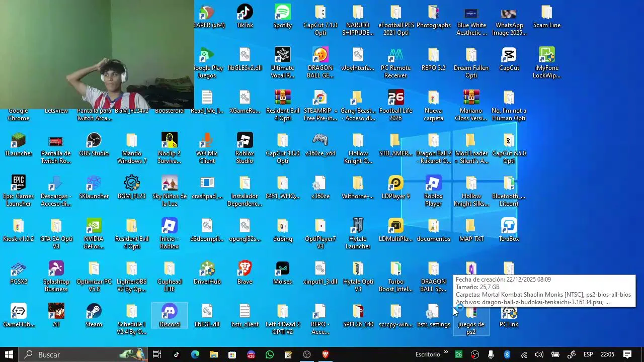Launch Football Life 2026 icon
The image size is (644, 362).
[395, 106]
